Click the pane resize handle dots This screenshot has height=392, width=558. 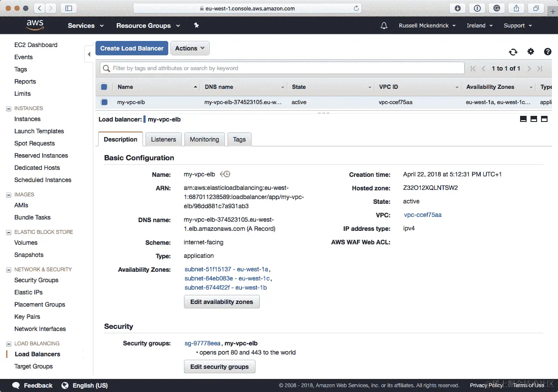tap(323, 113)
